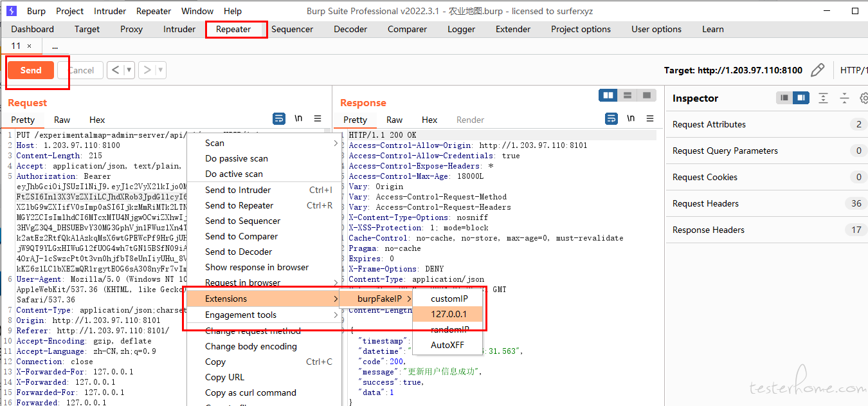Choose Change body encoding
This screenshot has height=406, width=868.
tap(264, 346)
